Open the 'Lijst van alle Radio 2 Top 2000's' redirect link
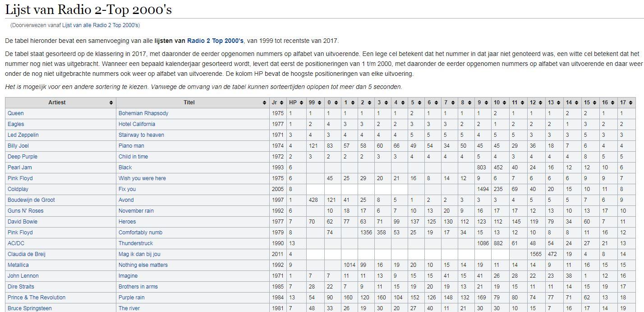Viewport: 644px width, 312px height. 101,25
